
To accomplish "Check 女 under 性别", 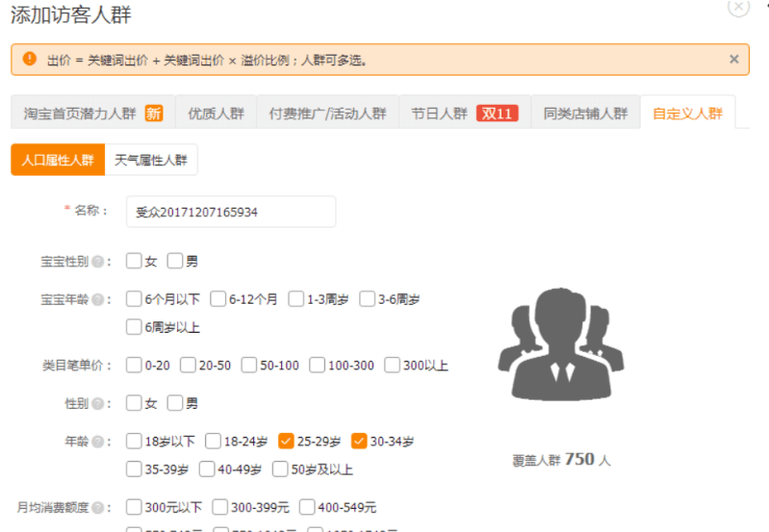I will (134, 403).
